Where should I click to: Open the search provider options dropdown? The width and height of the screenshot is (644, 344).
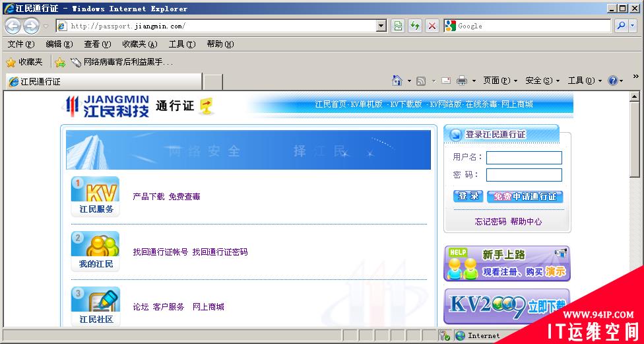click(633, 26)
